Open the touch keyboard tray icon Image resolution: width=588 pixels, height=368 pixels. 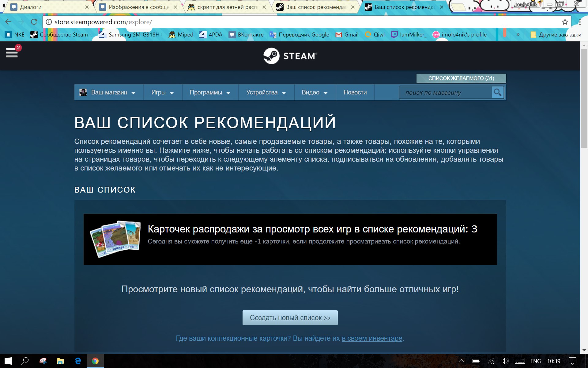click(x=520, y=361)
